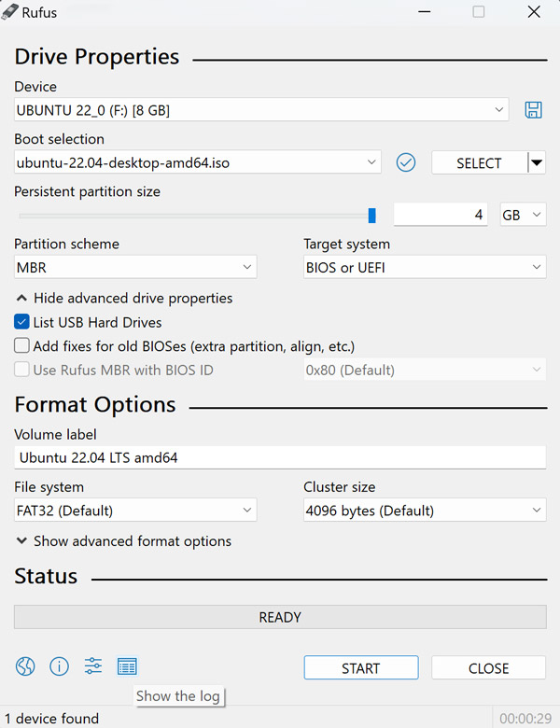Click the persistent partition size value field
Screen dimensions: 560x728
click(x=441, y=215)
